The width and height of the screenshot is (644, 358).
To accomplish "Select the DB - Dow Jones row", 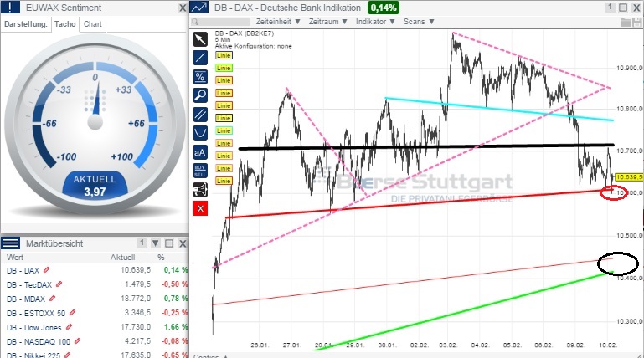I will point(95,327).
